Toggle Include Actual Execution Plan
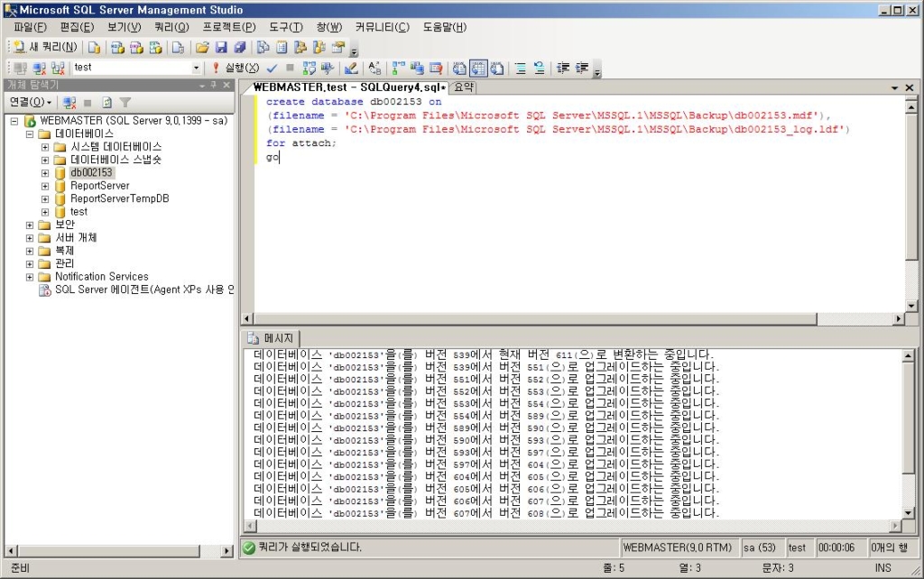Screen dimensions: 924x579 click(399, 69)
